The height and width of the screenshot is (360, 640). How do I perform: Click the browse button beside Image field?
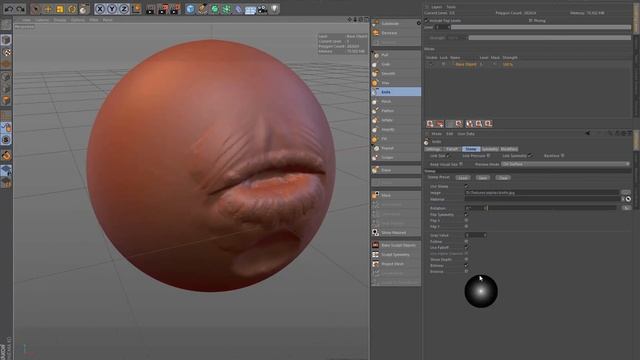click(x=626, y=193)
